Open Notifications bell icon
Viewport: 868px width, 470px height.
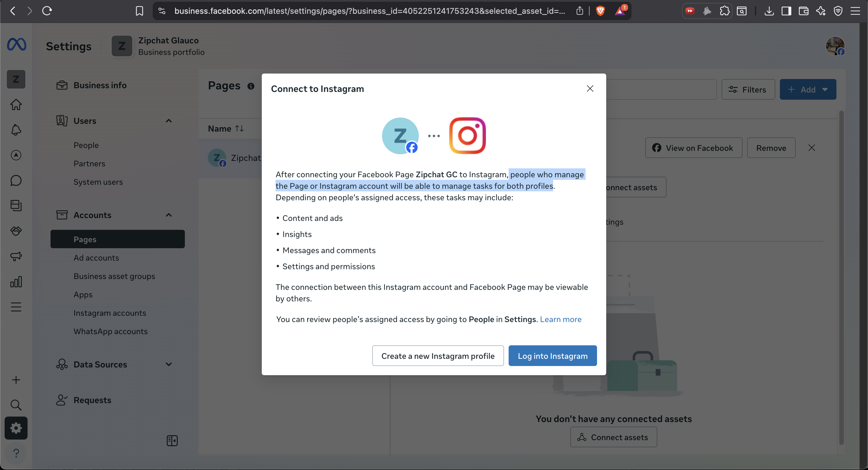[16, 130]
